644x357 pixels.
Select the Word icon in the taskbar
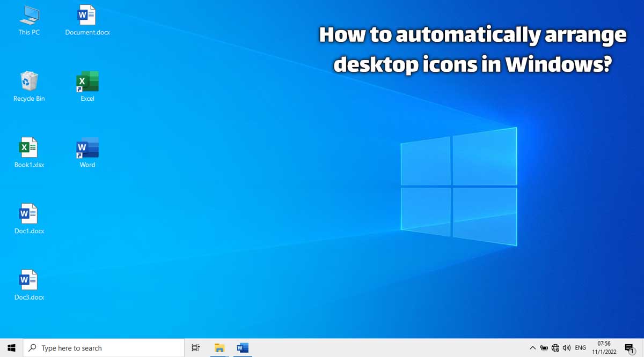click(242, 347)
